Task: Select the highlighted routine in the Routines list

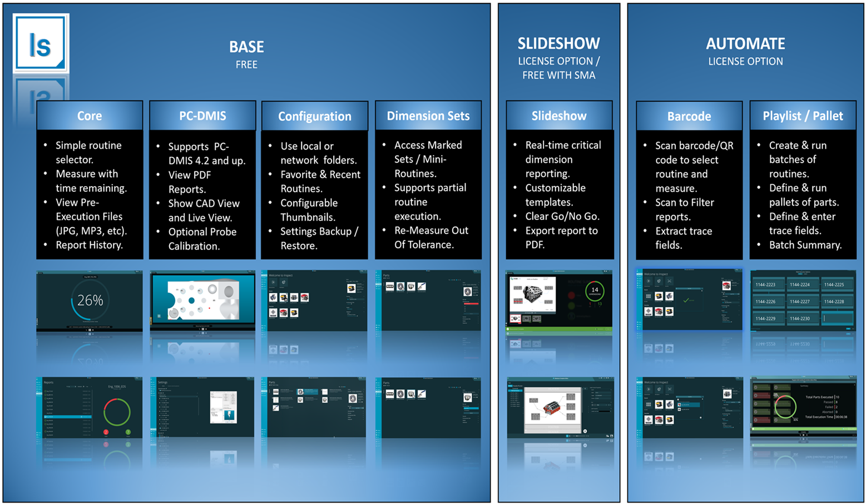Action: 689,405
